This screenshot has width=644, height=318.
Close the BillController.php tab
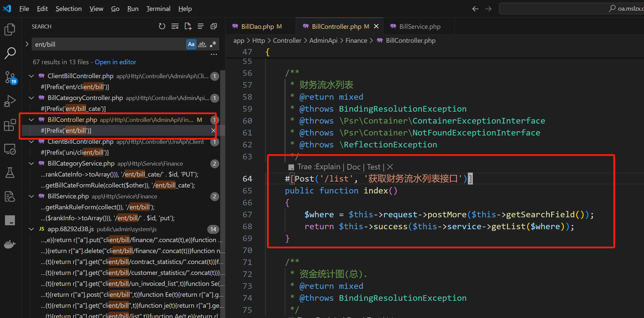point(376,26)
